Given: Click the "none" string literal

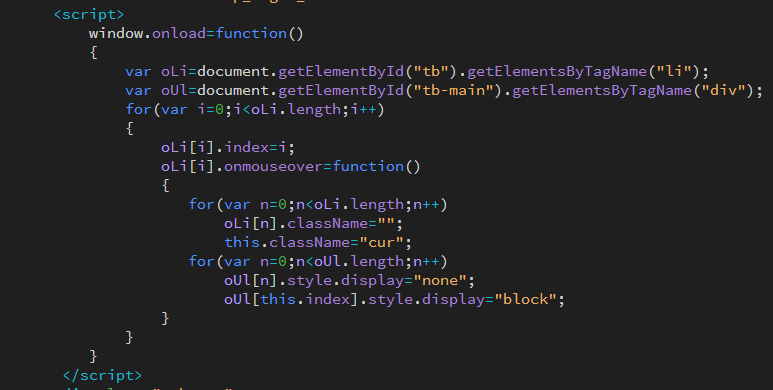Looking at the screenshot, I should tap(441, 281).
